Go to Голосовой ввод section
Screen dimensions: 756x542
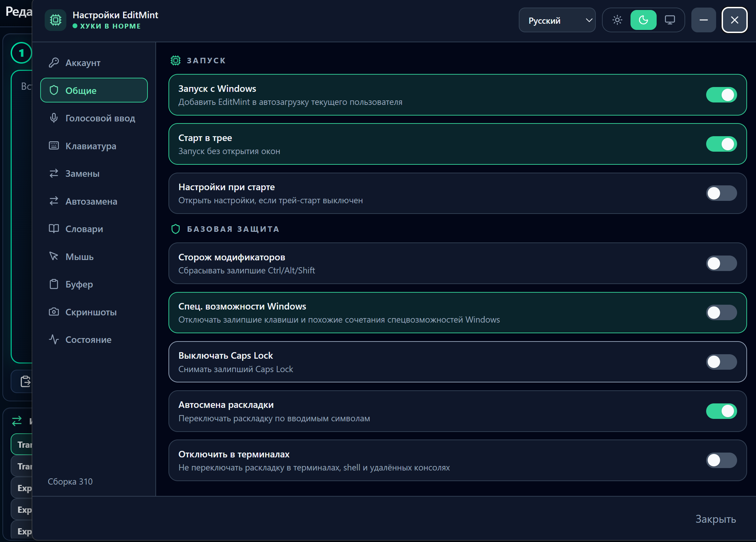[94, 118]
